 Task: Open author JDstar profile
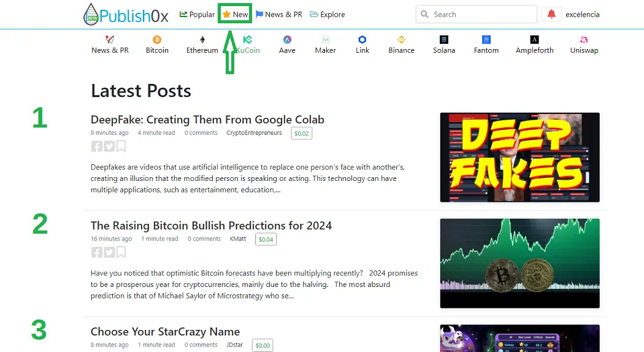(234, 345)
